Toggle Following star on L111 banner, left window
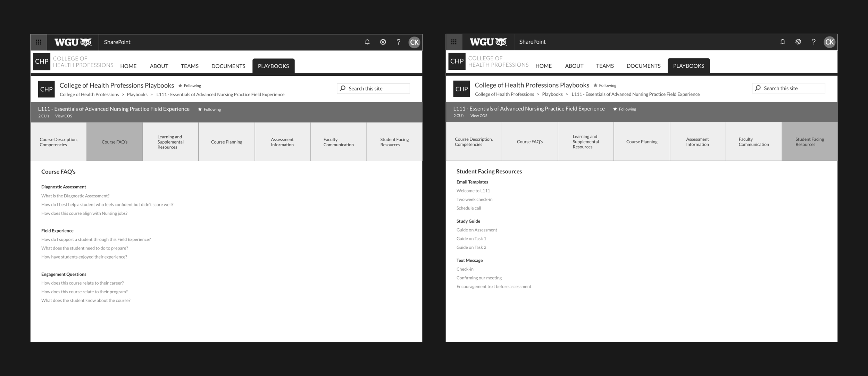This screenshot has width=868, height=376. point(200,109)
